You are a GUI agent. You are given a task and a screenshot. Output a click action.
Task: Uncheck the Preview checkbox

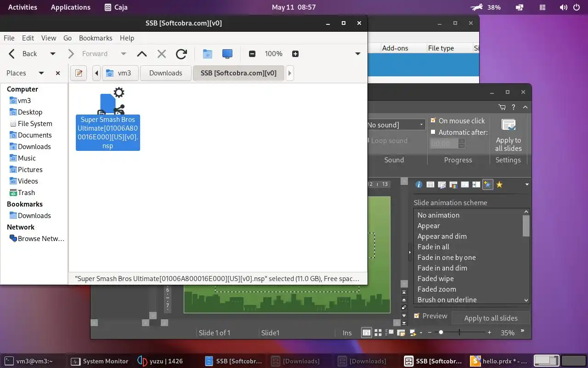[x=417, y=316]
